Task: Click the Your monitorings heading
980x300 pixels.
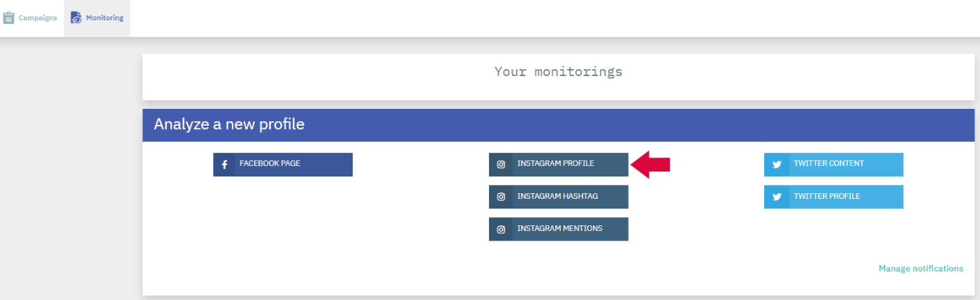Action: click(558, 71)
